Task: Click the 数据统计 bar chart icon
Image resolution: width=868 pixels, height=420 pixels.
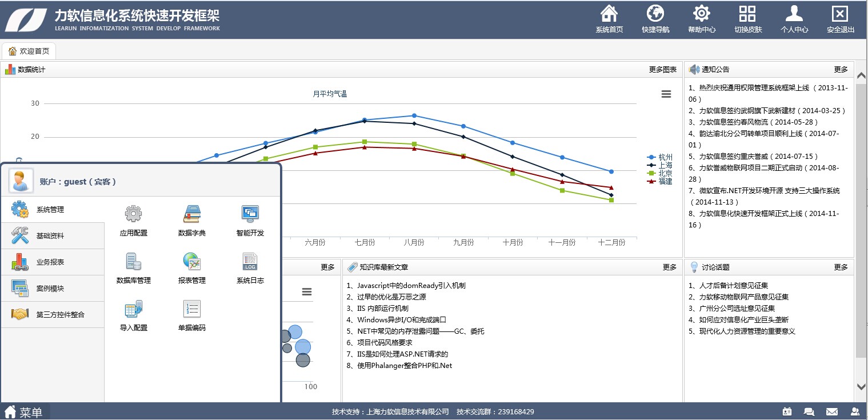Action: (x=10, y=70)
